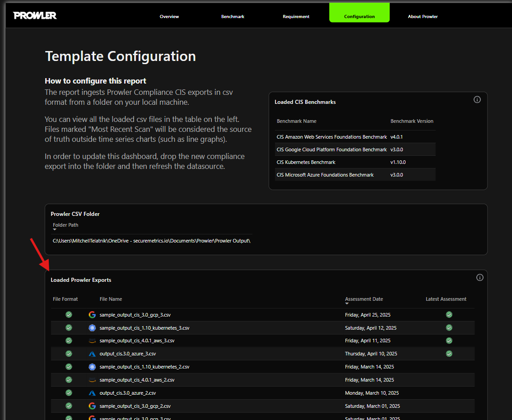
Task: Sort by Benchmark Version column header
Action: click(412, 121)
